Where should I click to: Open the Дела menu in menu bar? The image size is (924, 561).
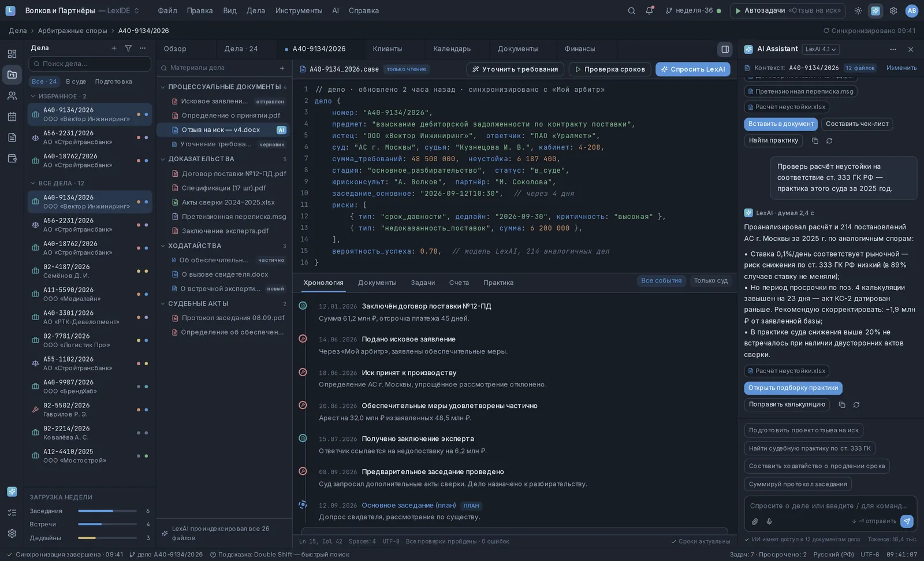[x=255, y=10]
